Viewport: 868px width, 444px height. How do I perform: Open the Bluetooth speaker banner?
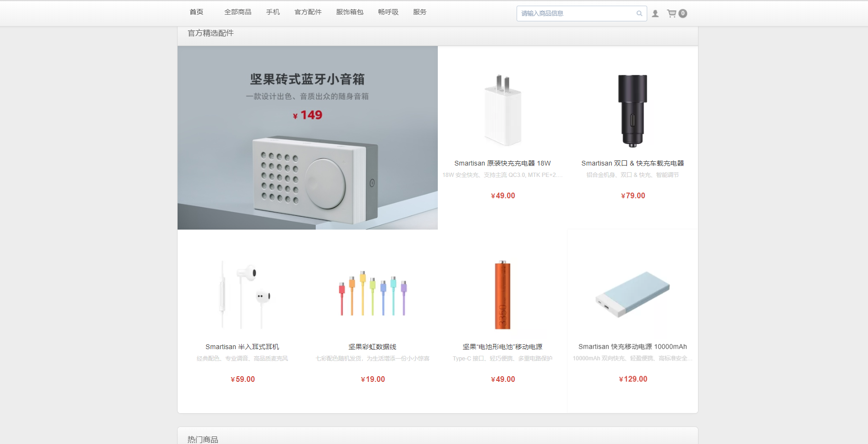click(x=308, y=138)
